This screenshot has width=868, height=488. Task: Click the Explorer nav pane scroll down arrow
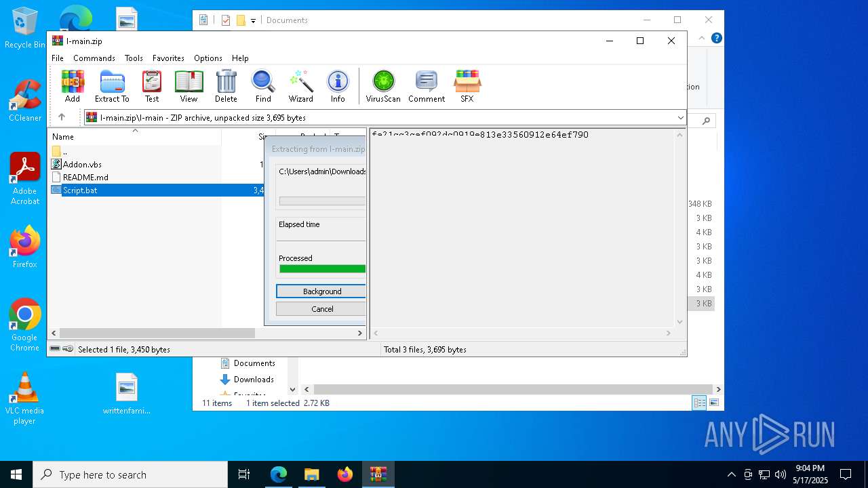293,389
